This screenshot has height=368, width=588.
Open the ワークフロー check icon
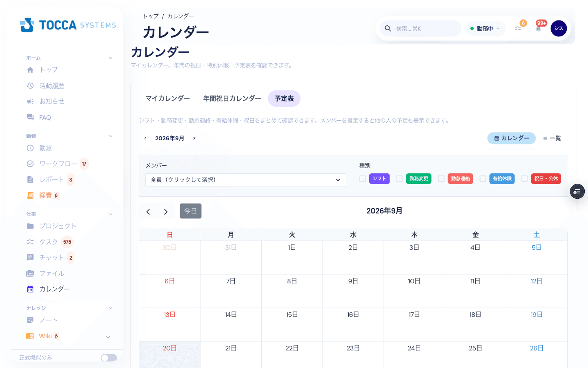point(30,164)
